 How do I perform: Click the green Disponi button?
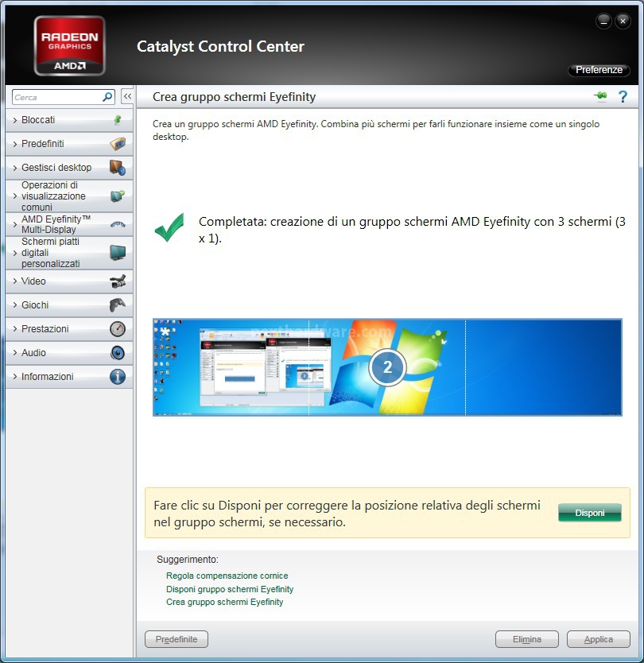[590, 513]
